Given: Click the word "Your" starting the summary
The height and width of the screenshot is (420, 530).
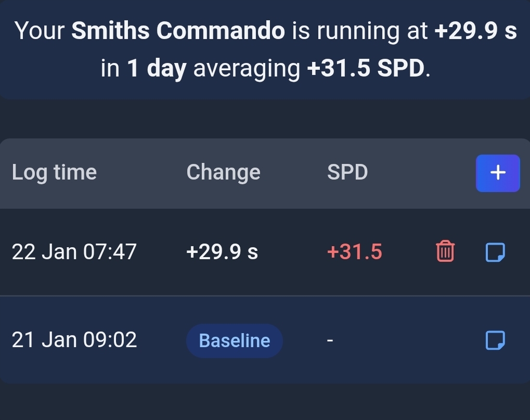Looking at the screenshot, I should click(x=40, y=31).
